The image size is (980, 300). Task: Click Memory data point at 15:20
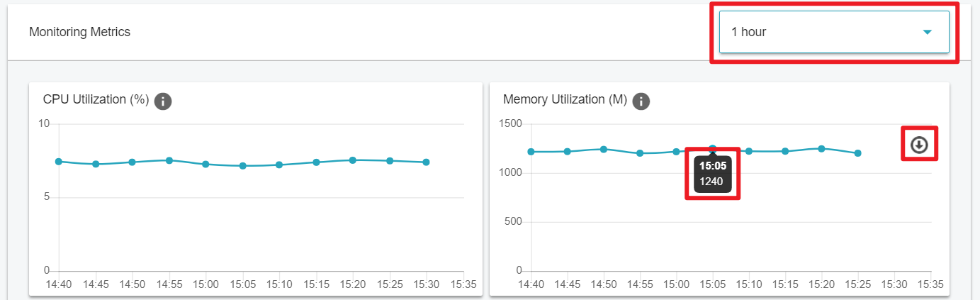(822, 149)
